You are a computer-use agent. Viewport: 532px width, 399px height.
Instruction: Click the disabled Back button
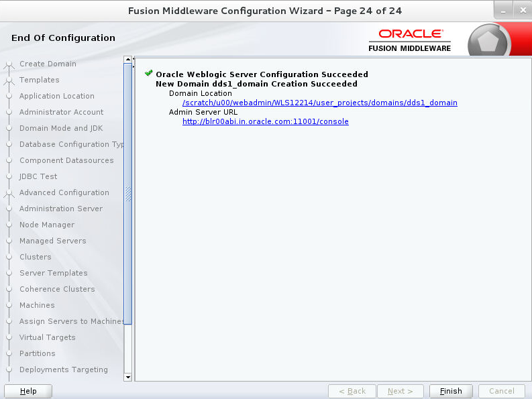pyautogui.click(x=352, y=391)
